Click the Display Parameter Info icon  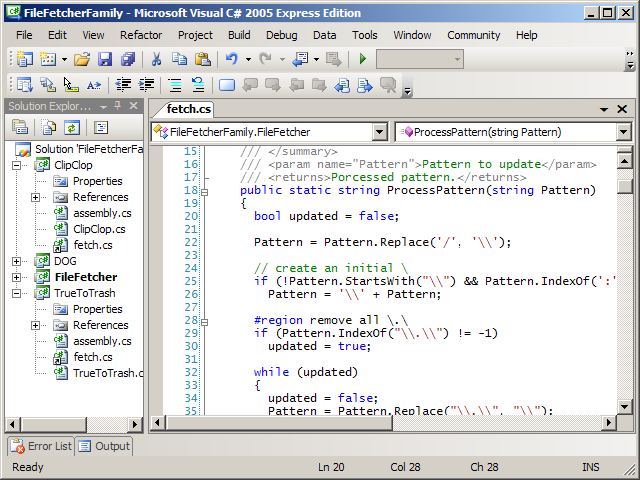[x=48, y=85]
